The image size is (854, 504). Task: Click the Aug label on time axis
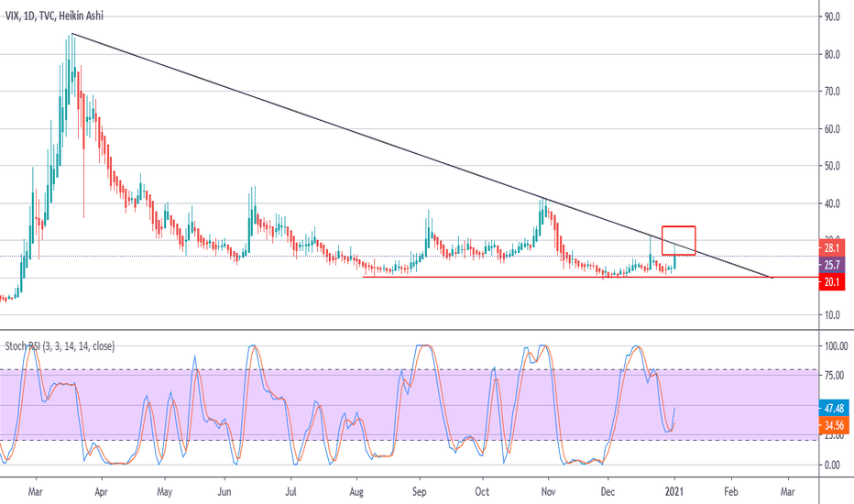(x=356, y=491)
